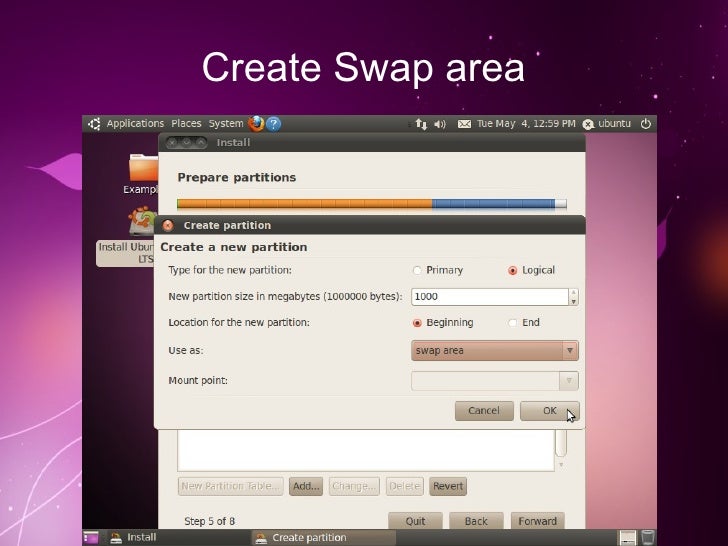Click the Prepare partitions heading

[237, 178]
